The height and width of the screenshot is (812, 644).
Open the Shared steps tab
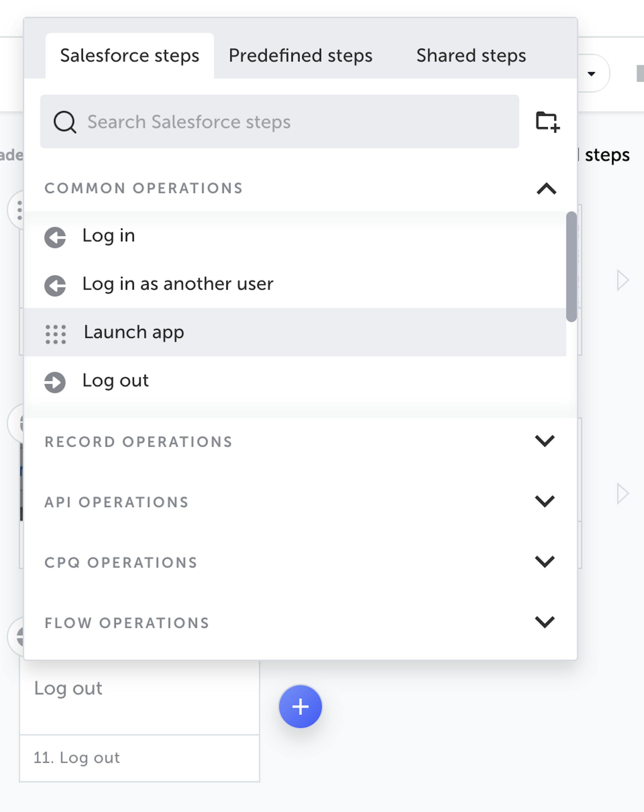pyautogui.click(x=471, y=56)
